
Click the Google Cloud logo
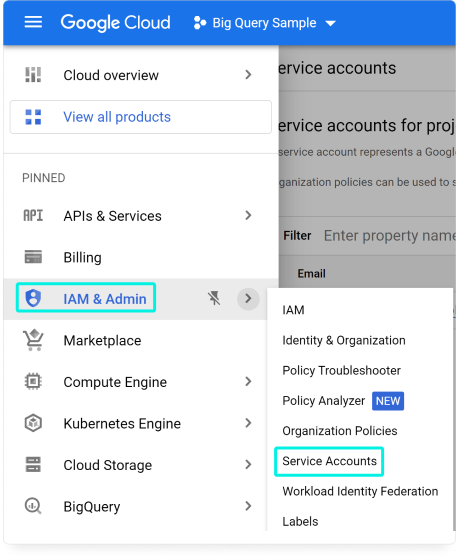click(115, 23)
